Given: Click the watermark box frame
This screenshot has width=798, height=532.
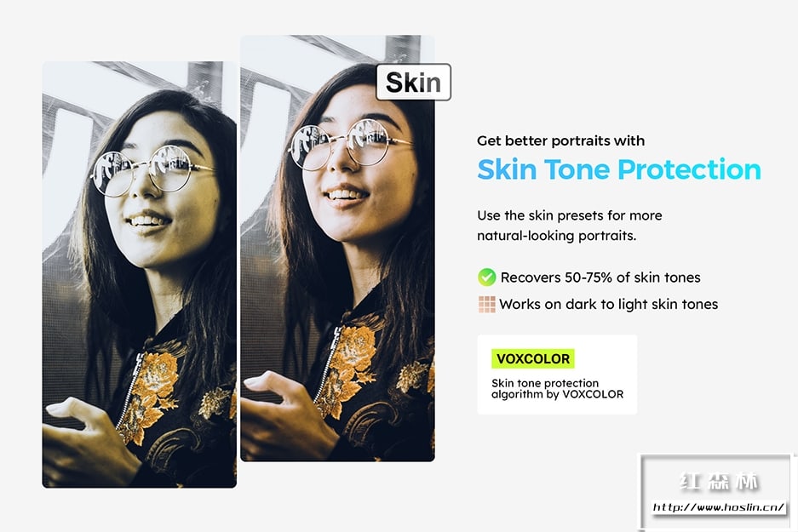Looking at the screenshot, I should click(x=716, y=491).
